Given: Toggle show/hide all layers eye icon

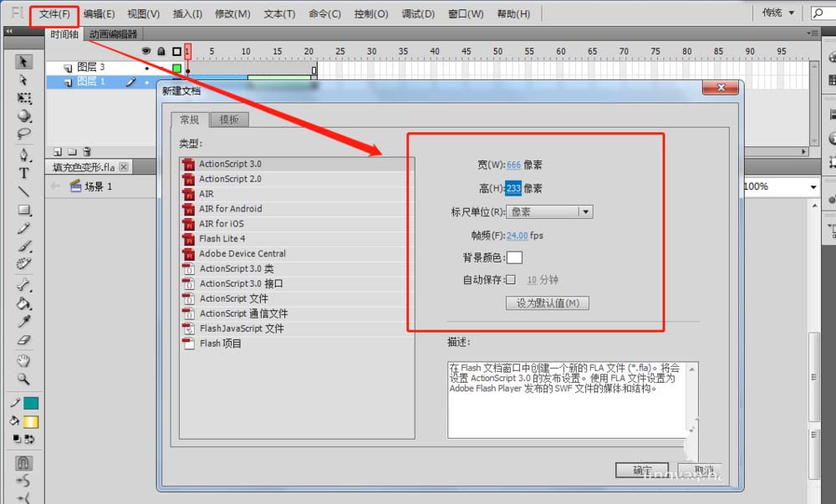Looking at the screenshot, I should point(146,51).
